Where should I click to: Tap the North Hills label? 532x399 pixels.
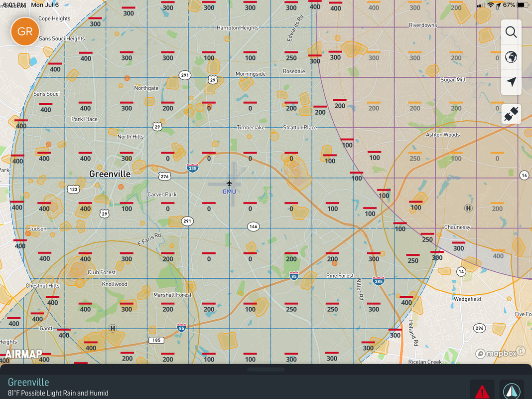coord(131,137)
